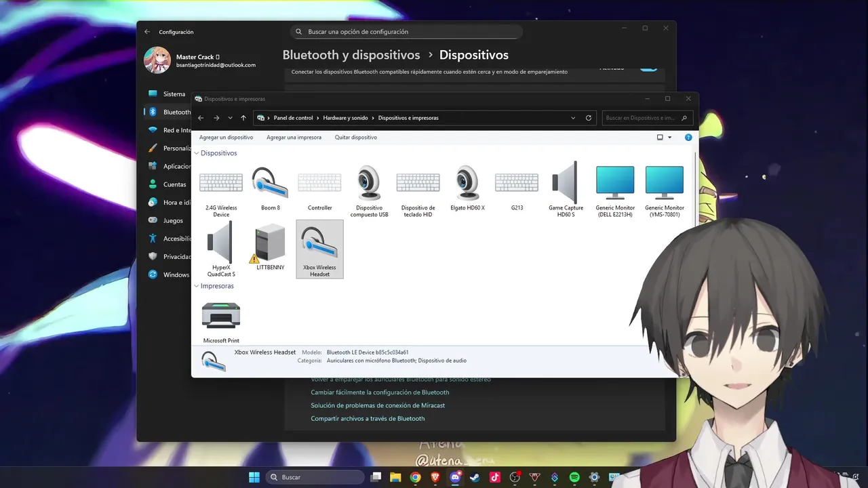
Task: Collapse the Impresoras group
Action: tap(197, 286)
